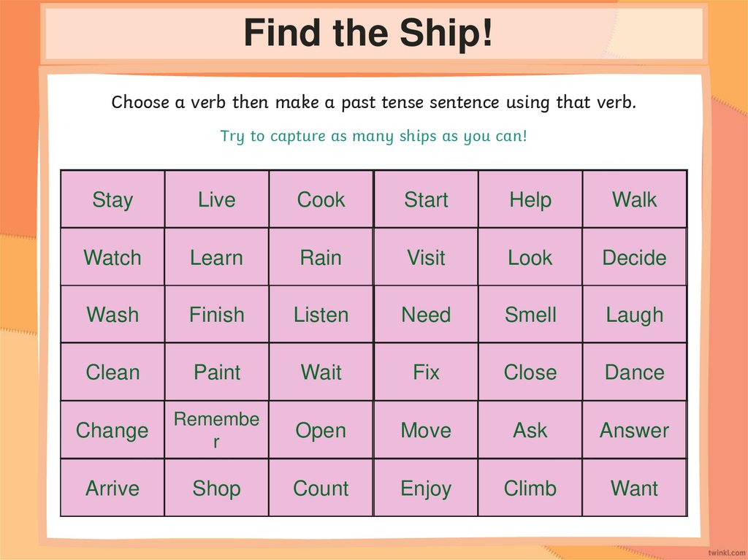The image size is (748, 560).
Task: Select the 'Want' grid tile
Action: [634, 488]
